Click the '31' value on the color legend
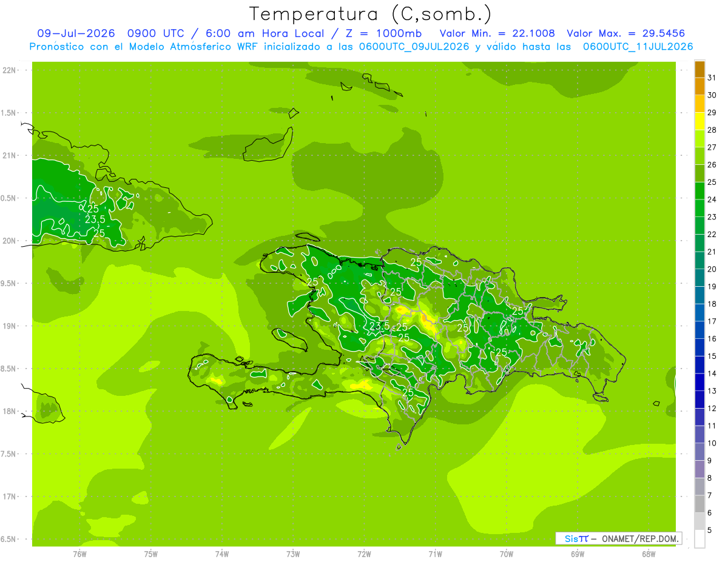This screenshot has width=728, height=562. (712, 78)
